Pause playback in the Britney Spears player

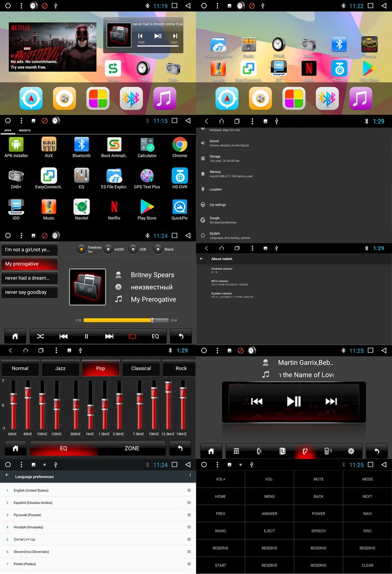[x=86, y=336]
